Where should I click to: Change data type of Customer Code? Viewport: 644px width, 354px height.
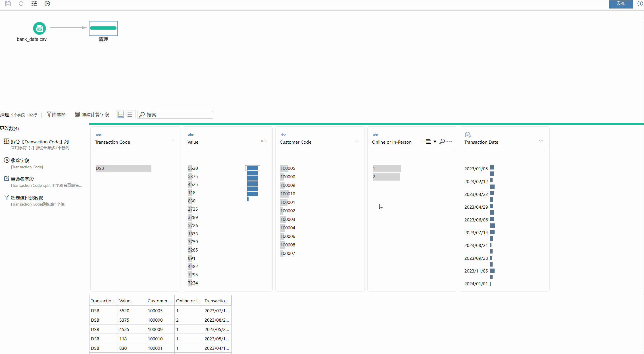(x=283, y=135)
